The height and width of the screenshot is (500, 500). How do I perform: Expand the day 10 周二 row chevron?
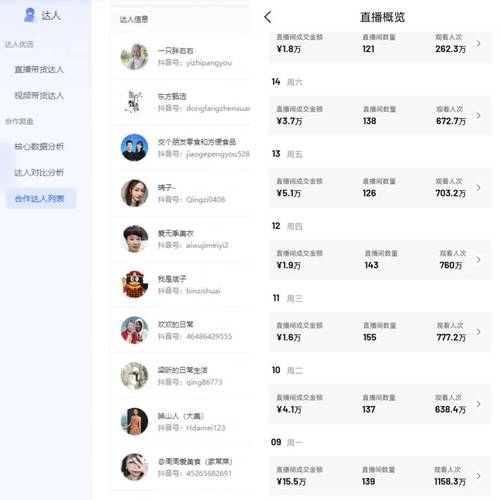click(479, 404)
